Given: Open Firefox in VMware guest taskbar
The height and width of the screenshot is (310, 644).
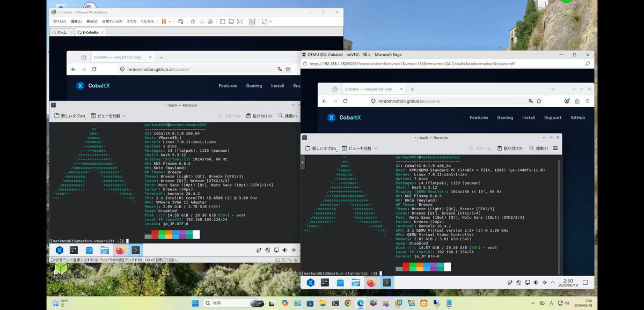Looking at the screenshot, I should (120, 250).
